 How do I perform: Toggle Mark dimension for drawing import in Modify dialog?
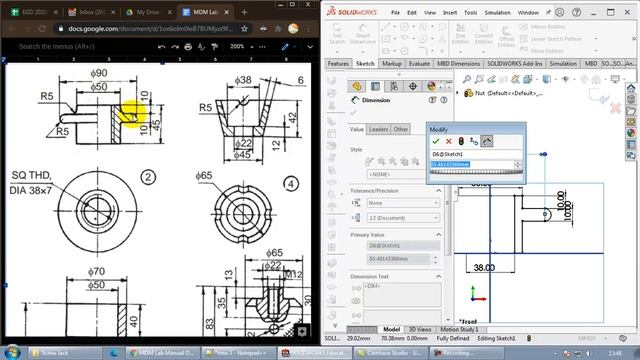pos(487,141)
